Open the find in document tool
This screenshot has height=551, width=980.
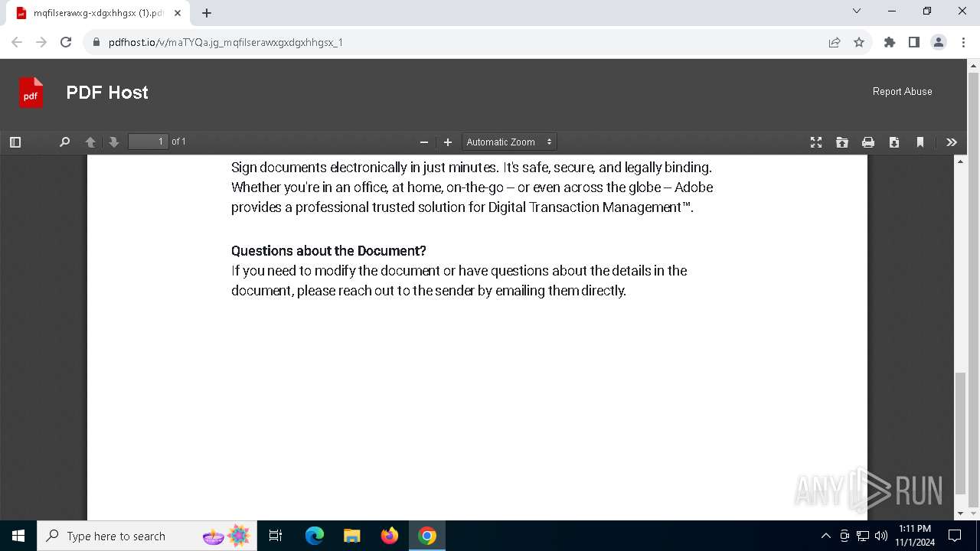click(64, 142)
